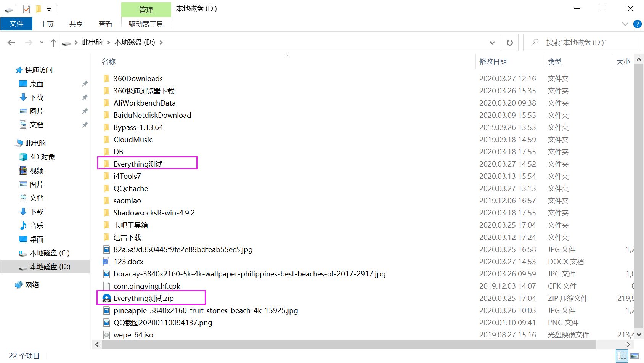Sort by the 类型 column header
The width and height of the screenshot is (644, 363).
[555, 61]
